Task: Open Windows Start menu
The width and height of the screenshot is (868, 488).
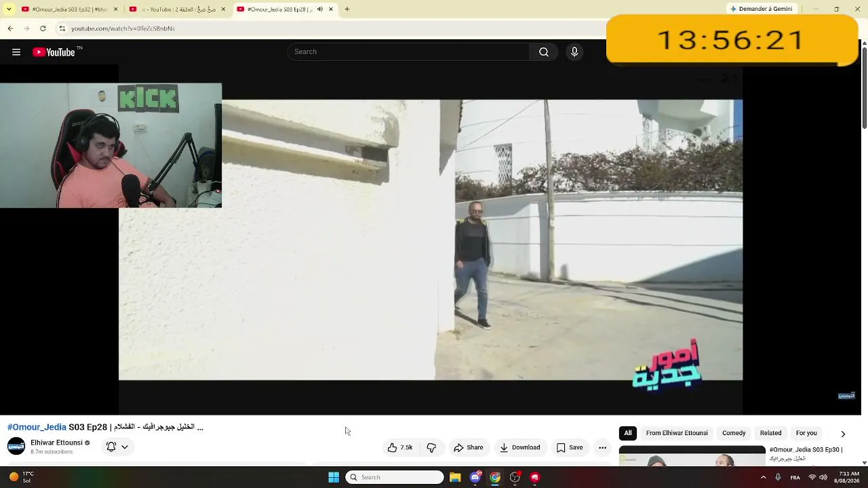Action: click(x=334, y=477)
